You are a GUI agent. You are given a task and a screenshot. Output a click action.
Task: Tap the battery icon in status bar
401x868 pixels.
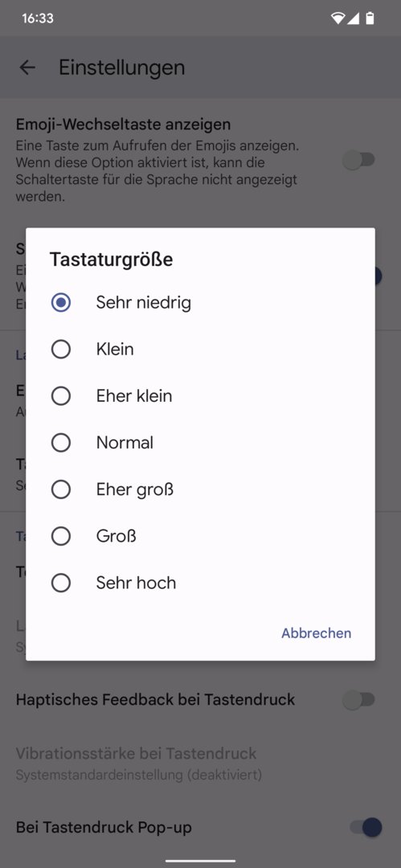pos(370,18)
